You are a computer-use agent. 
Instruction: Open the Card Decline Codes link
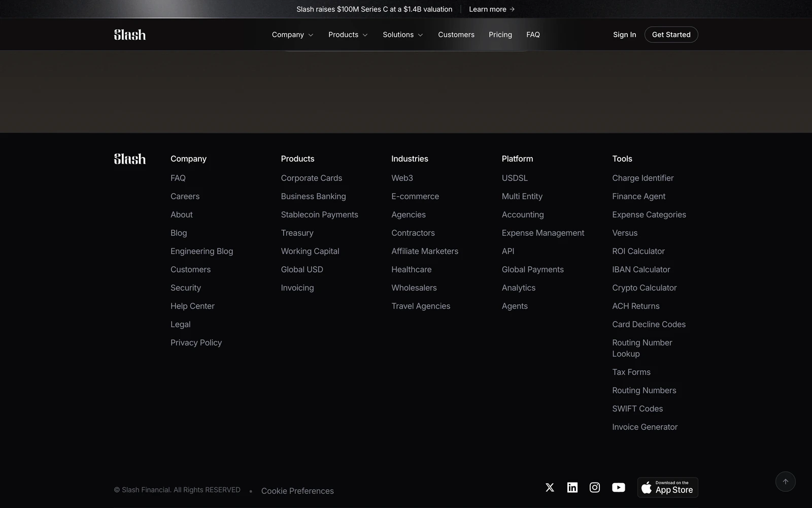click(649, 324)
